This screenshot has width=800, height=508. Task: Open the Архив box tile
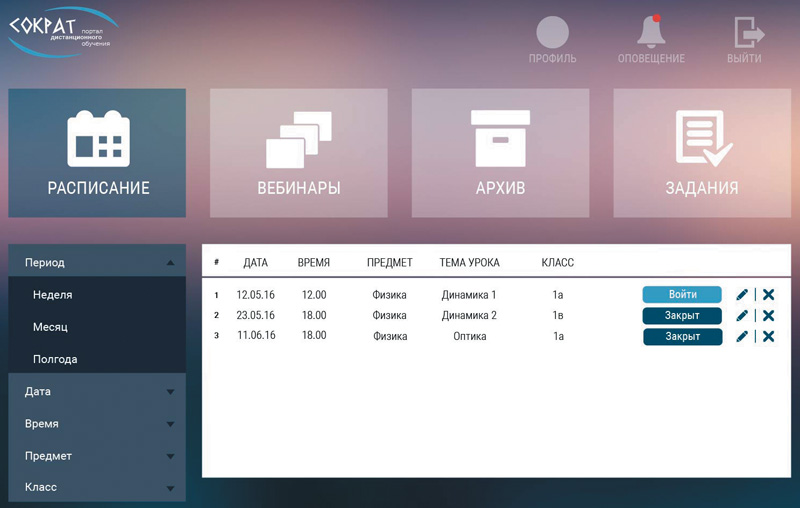(500, 153)
